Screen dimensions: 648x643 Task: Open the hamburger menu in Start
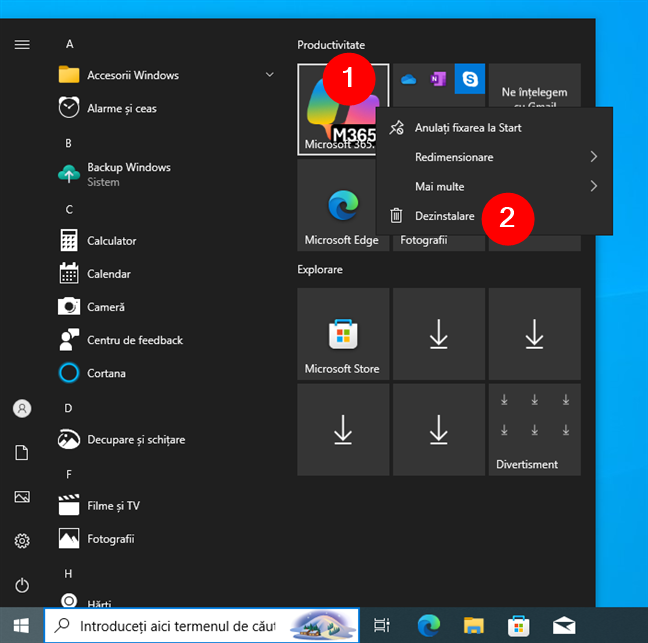(22, 44)
